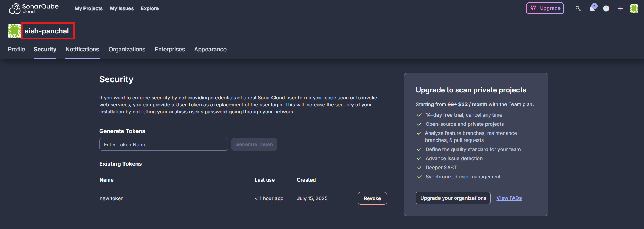Open the search magnifier icon
The width and height of the screenshot is (644, 229).
(x=578, y=8)
